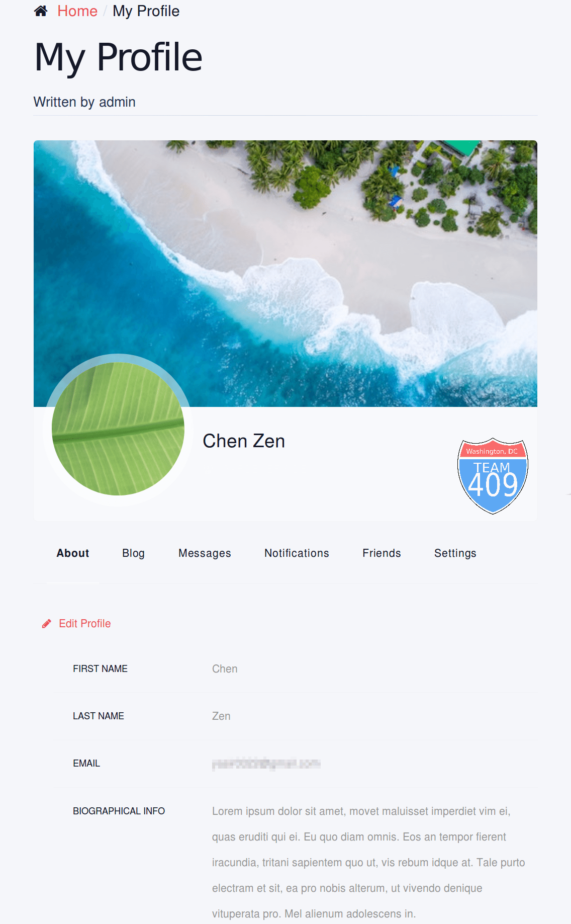Click the green leaf profile avatar
The image size is (571, 924).
(x=118, y=429)
